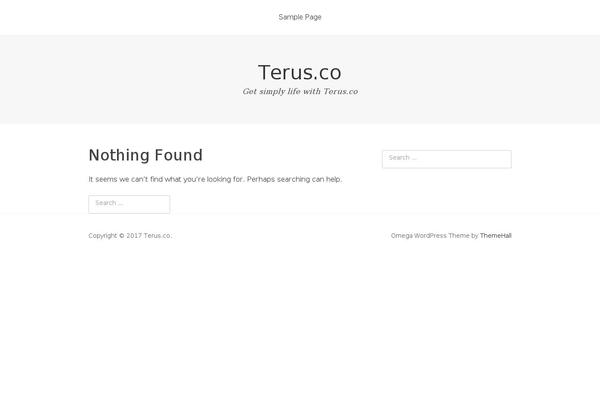Click the sentence It seems we can't find
Image resolution: width=600 pixels, height=400 pixels.
pos(166,179)
